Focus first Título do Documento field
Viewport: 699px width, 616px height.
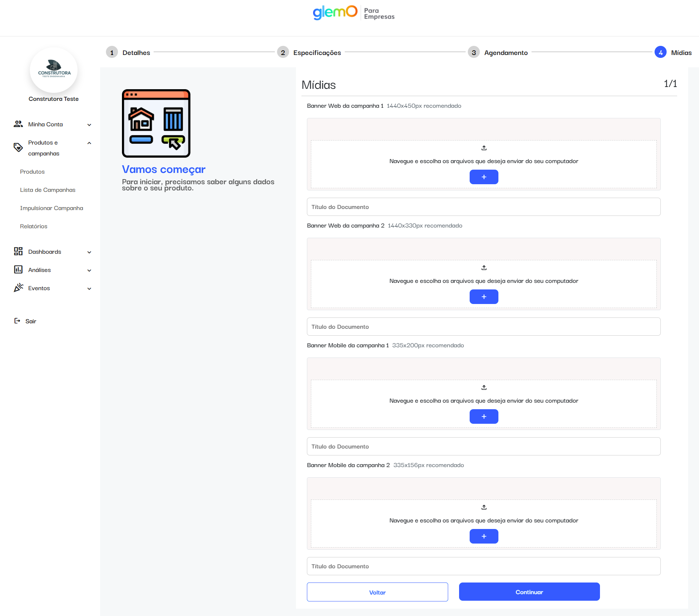pyautogui.click(x=483, y=207)
